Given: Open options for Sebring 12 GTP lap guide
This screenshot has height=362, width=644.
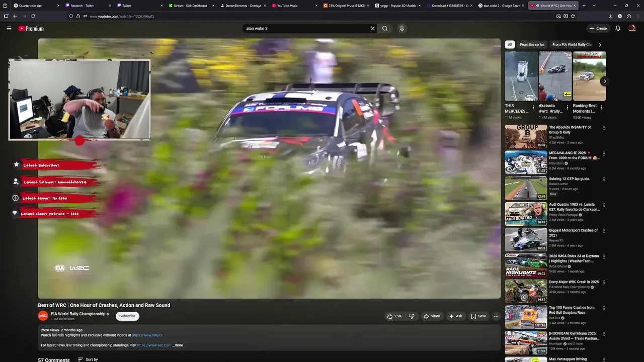Looking at the screenshot, I should (604, 179).
